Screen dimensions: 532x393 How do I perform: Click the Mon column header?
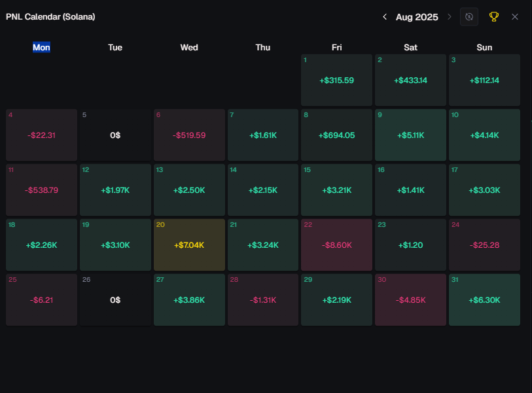(41, 47)
